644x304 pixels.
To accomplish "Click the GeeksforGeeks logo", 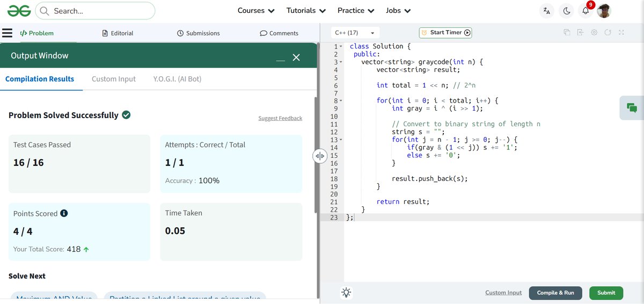I will click(19, 11).
